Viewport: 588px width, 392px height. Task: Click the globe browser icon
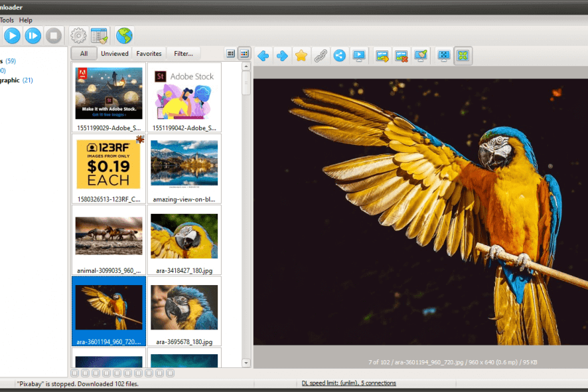coord(123,36)
